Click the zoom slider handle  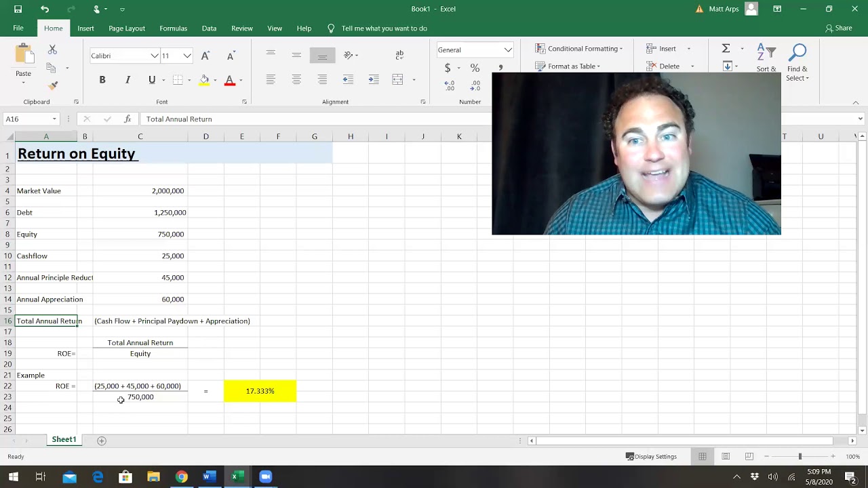click(800, 457)
